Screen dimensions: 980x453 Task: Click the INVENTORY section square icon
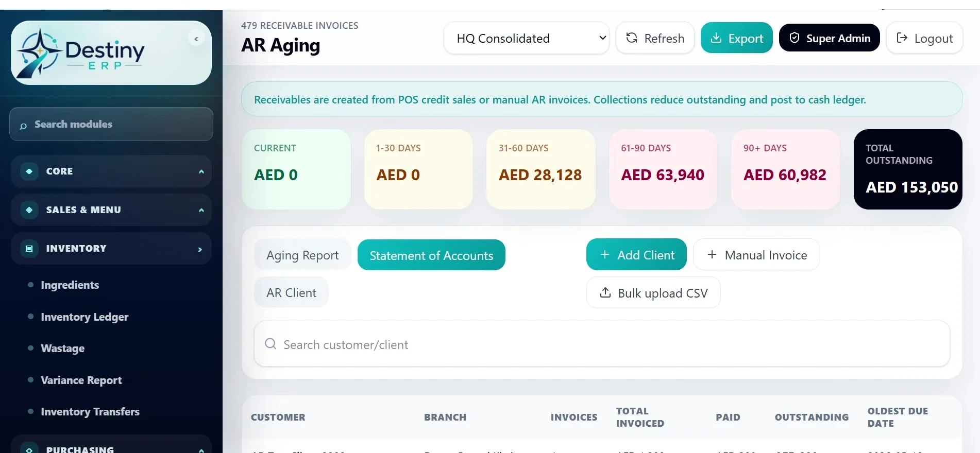pyautogui.click(x=29, y=249)
